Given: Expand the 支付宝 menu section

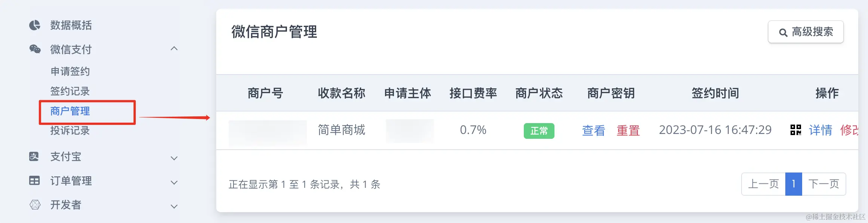Looking at the screenshot, I should tap(174, 158).
